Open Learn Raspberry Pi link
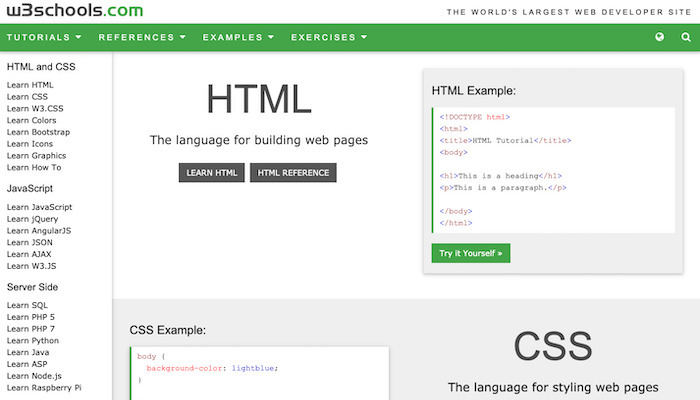The height and width of the screenshot is (400, 700). [x=44, y=388]
